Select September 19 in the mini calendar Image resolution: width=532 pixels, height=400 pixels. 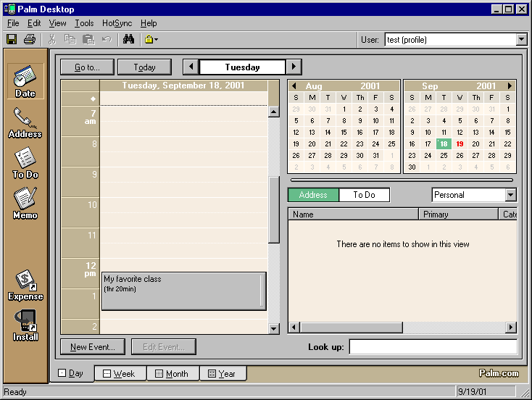tap(460, 144)
